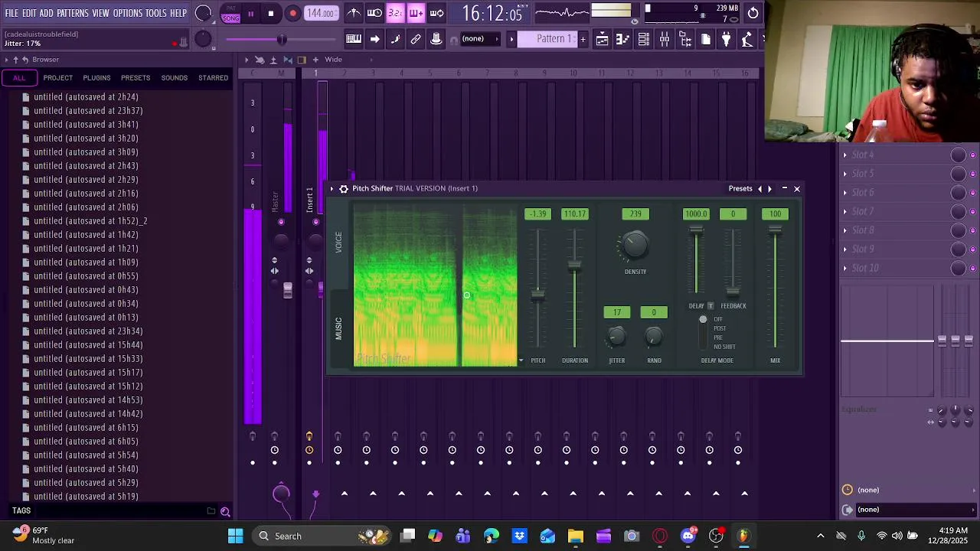Click the next preset arrow in Pitch Shifter
The height and width of the screenshot is (551, 980).
coord(769,189)
